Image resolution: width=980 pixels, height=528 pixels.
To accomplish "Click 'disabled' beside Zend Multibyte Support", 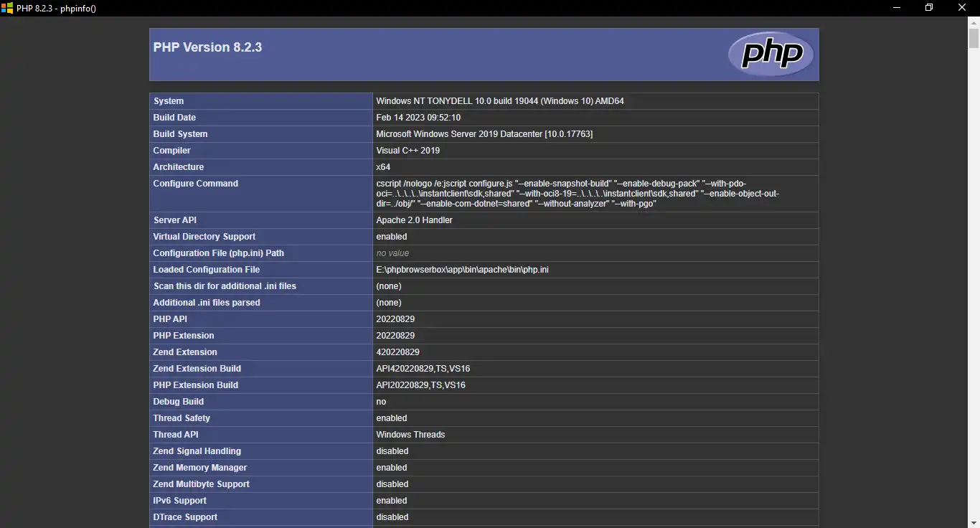I will pos(392,484).
